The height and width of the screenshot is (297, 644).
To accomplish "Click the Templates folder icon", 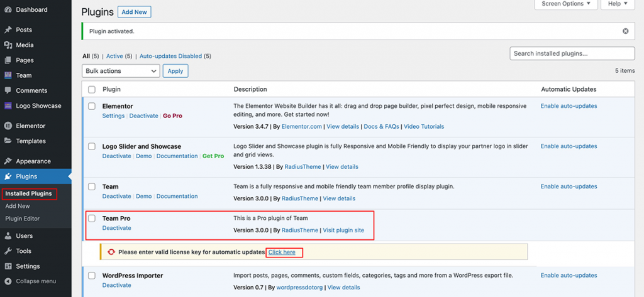I will pyautogui.click(x=8, y=141).
